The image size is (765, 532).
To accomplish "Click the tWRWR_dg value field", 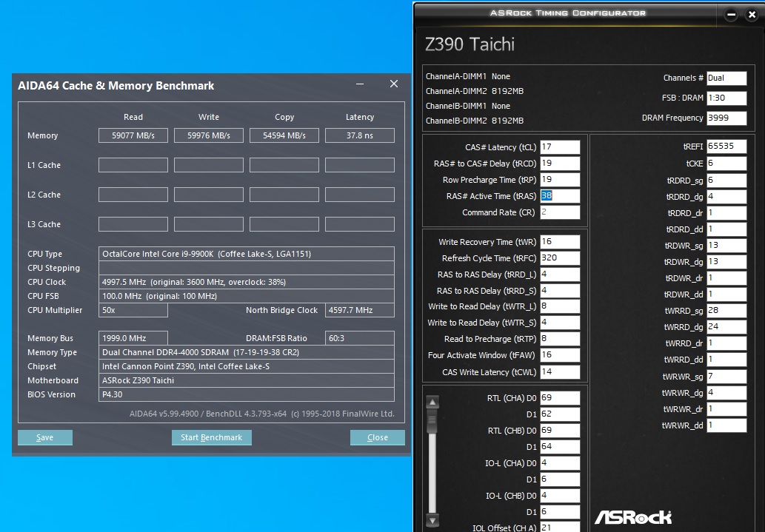I will (x=726, y=393).
